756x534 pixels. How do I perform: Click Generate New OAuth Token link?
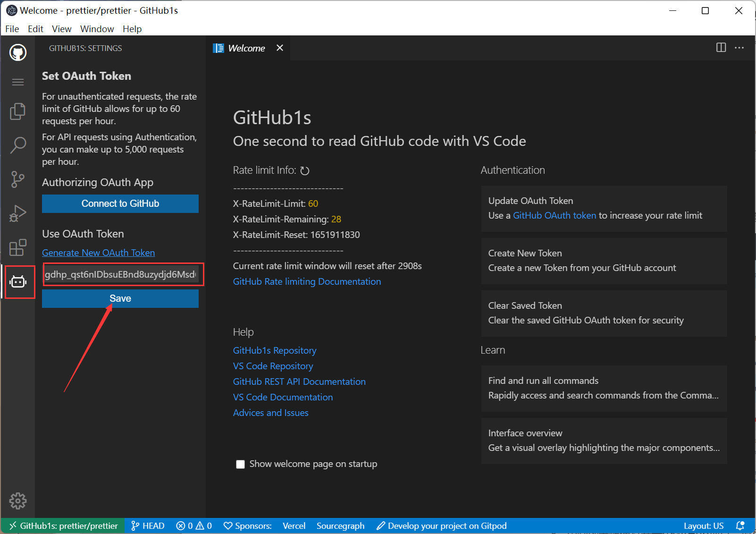pyautogui.click(x=98, y=253)
